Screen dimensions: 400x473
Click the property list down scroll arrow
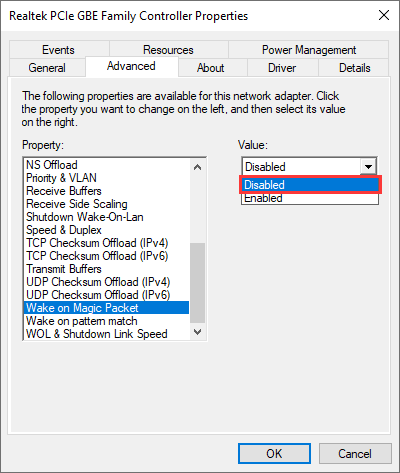[x=197, y=332]
